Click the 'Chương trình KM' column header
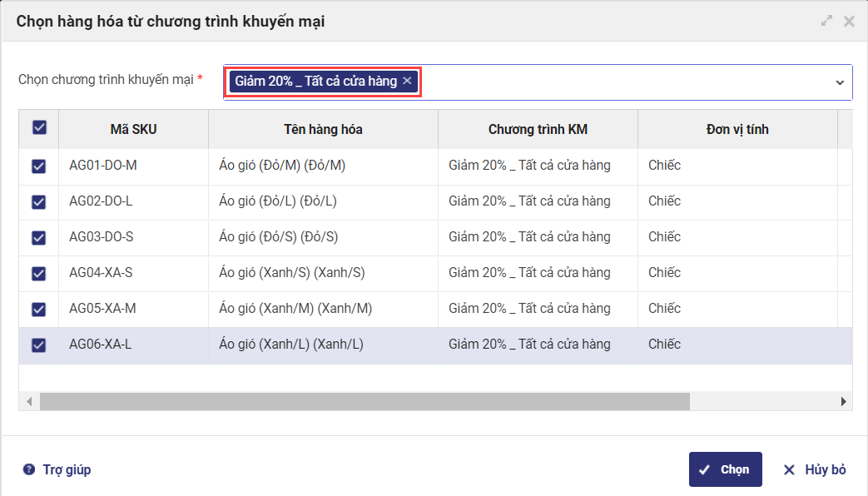The width and height of the screenshot is (868, 496). pos(538,129)
